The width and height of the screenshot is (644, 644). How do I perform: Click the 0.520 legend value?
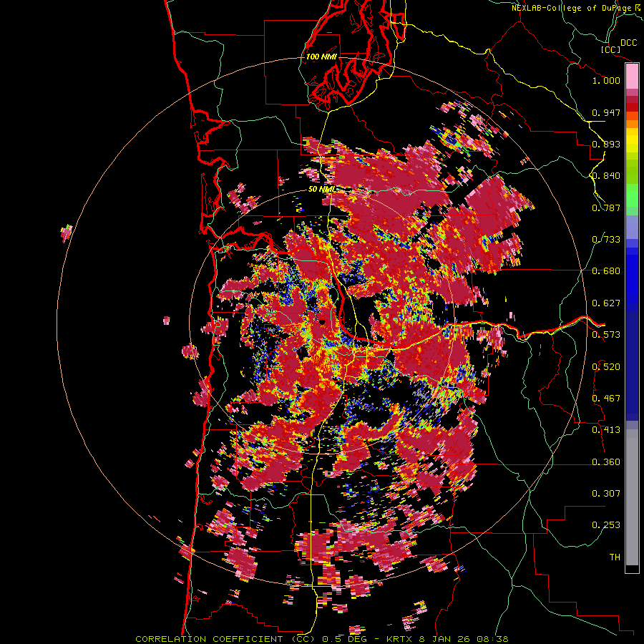tap(606, 367)
